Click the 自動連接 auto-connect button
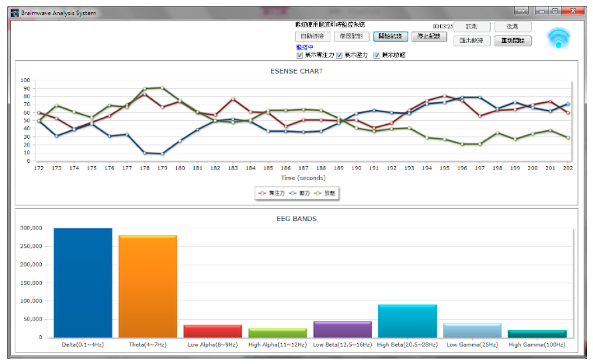 pyautogui.click(x=312, y=36)
